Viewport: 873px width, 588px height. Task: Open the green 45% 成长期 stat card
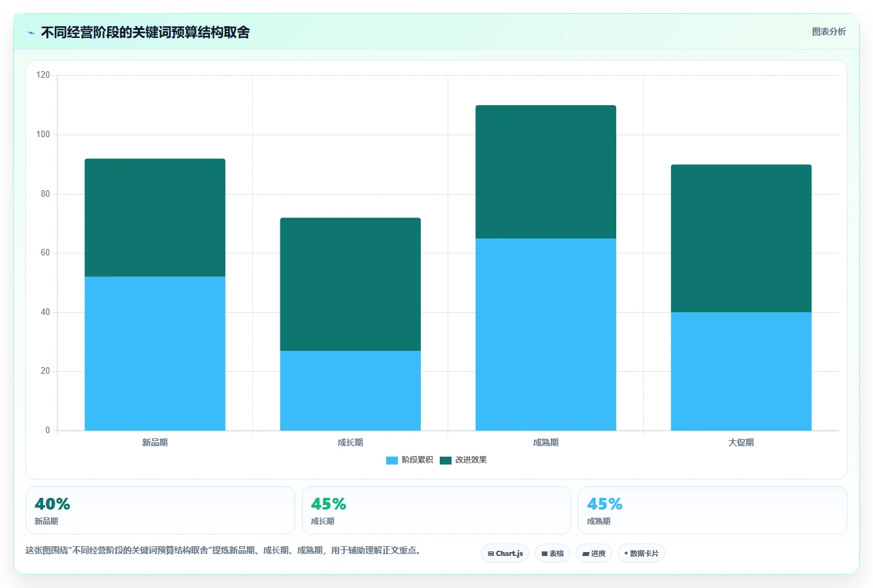(x=436, y=510)
